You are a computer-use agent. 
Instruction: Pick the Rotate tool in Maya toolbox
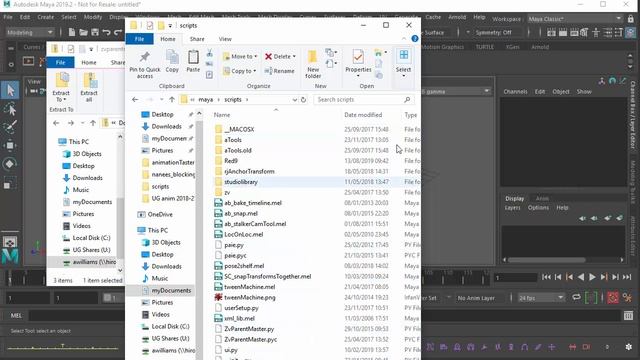(10, 164)
